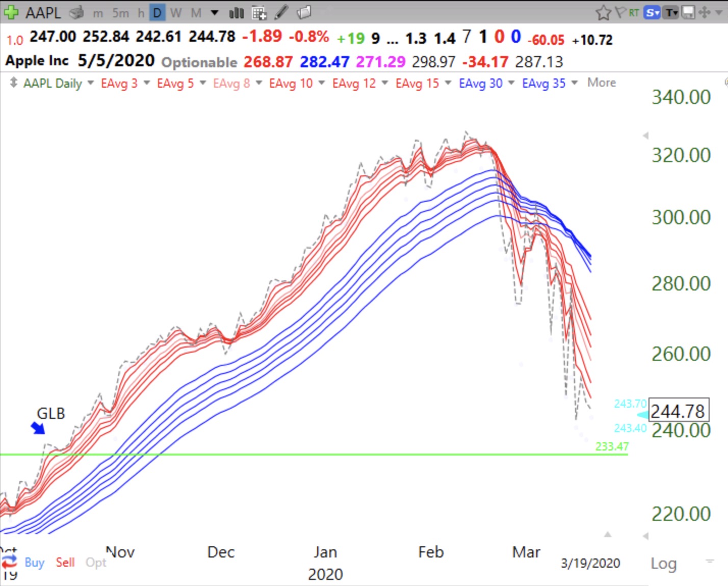Click the Opt button
The height and width of the screenshot is (586, 728).
pos(96,563)
